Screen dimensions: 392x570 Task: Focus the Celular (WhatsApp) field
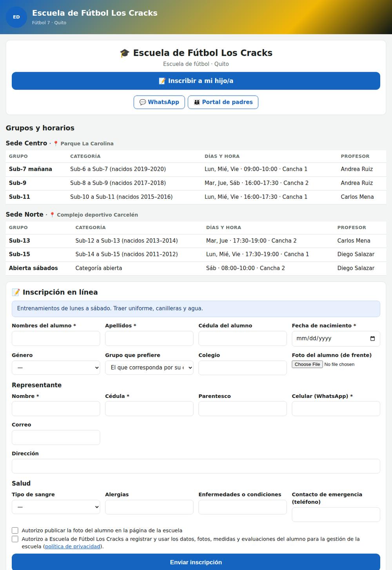click(336, 408)
